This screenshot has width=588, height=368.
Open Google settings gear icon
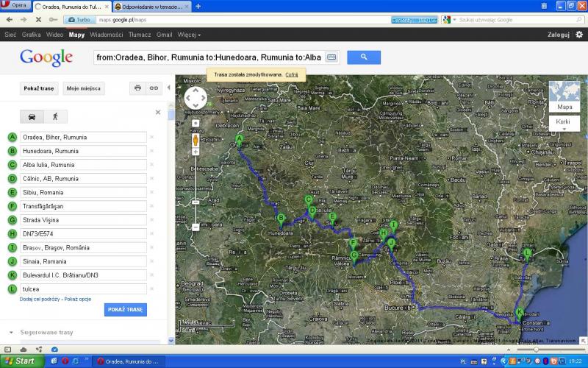click(x=578, y=34)
